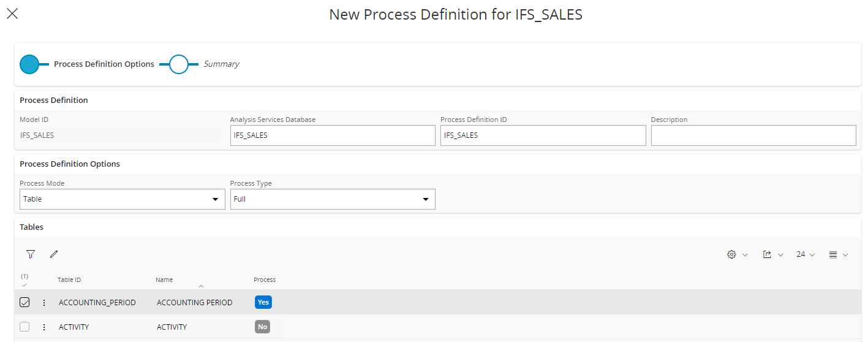Viewport: 868px width, 342px height.
Task: Open three-dot menu for ACTIVITY row
Action: (x=44, y=327)
